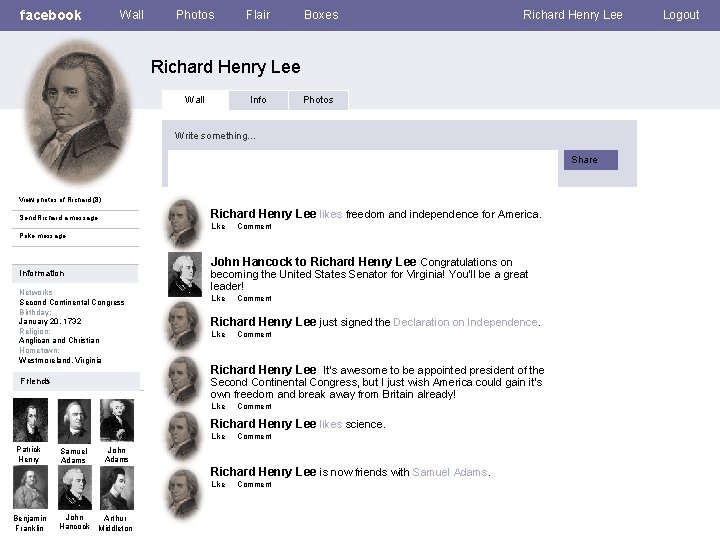Click John Hancock to Richard Henry Lee heading
The image size is (720, 540).
313,262
